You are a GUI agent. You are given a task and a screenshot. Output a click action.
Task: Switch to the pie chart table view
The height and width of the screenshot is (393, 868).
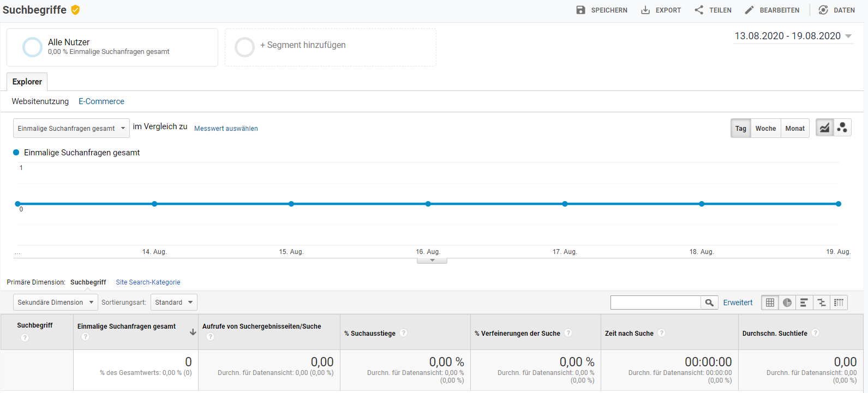(x=787, y=303)
